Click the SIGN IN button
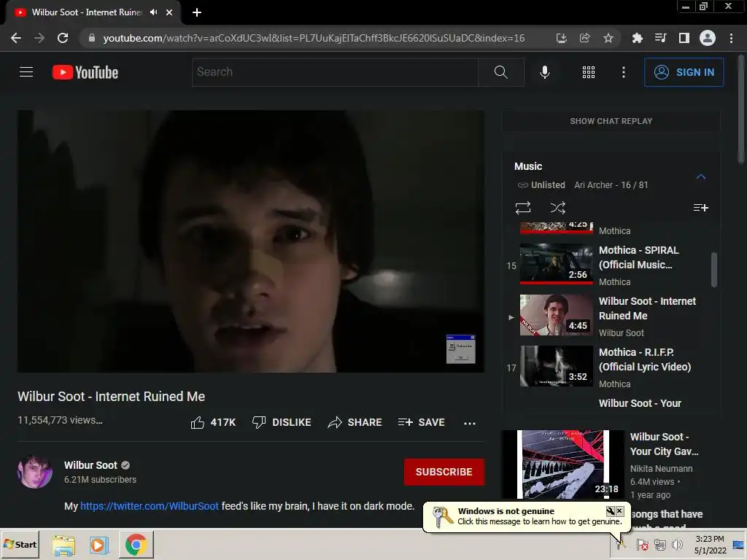Image resolution: width=747 pixels, height=560 pixels. (684, 72)
